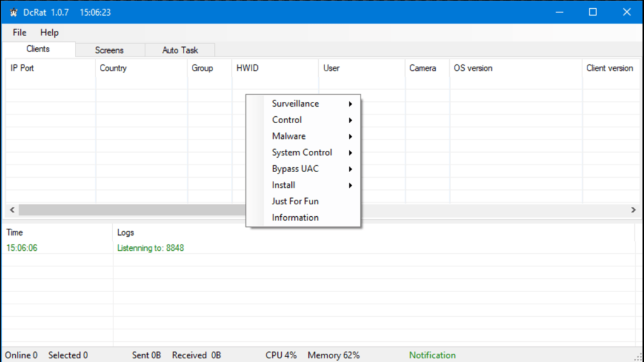Expand the Surveillance submenu arrow
Screen dimensions: 644x362
[x=350, y=104]
